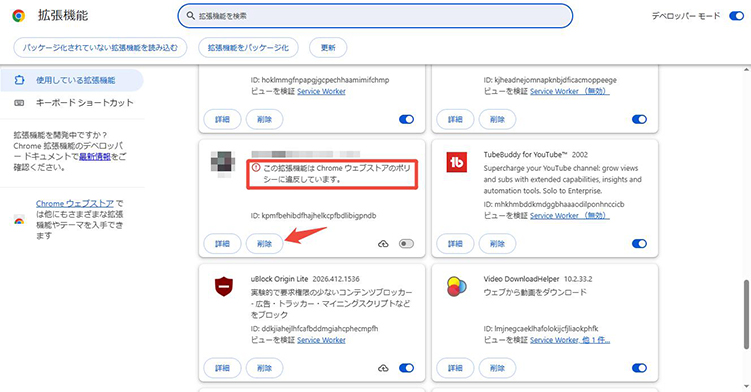Screen dimensions: 751x392
Task: Open Service Worker (無効) link for TubeBuddy
Action: (x=569, y=216)
